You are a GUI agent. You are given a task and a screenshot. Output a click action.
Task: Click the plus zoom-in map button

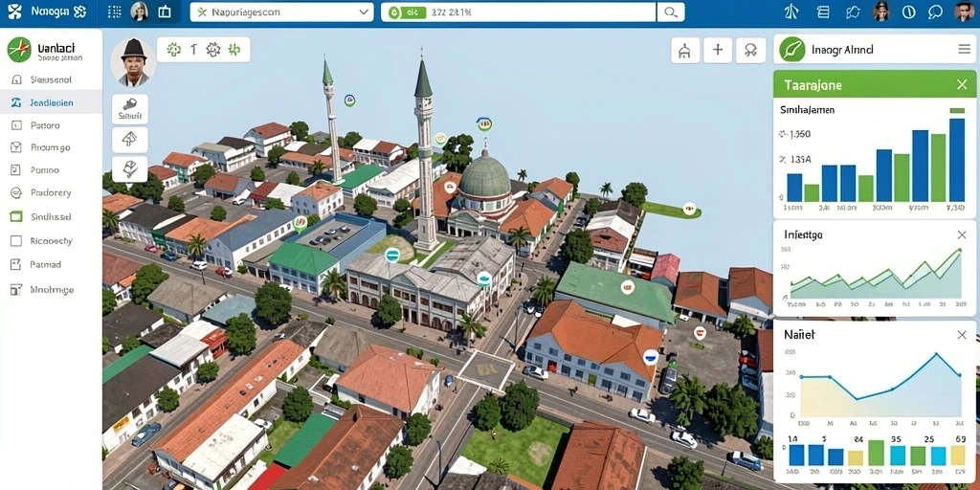718,50
